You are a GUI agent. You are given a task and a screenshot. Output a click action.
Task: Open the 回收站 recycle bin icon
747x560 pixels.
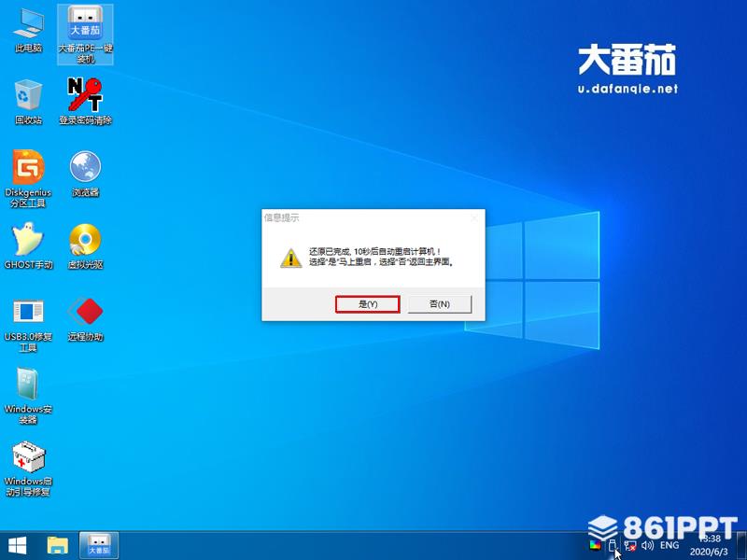point(28,102)
